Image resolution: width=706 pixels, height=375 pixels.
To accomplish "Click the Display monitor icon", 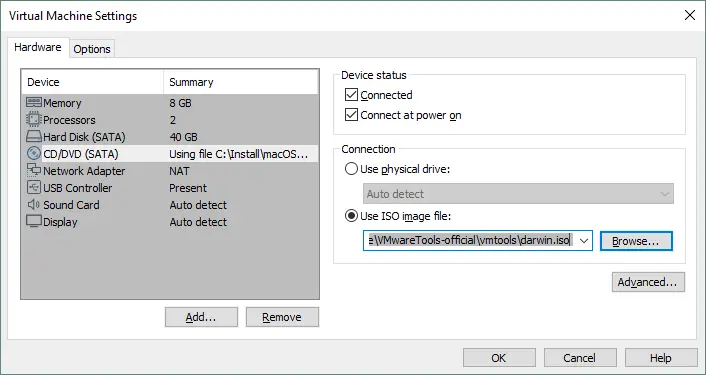I will click(x=34, y=222).
